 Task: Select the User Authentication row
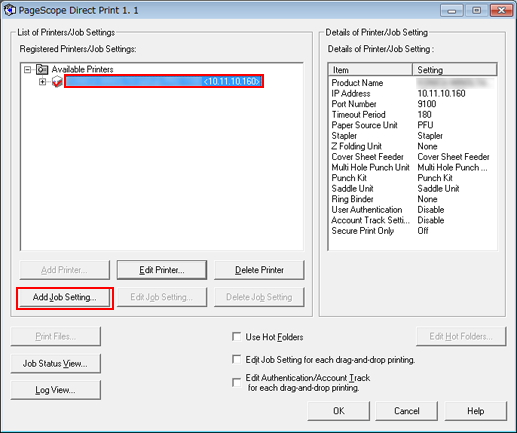(413, 210)
